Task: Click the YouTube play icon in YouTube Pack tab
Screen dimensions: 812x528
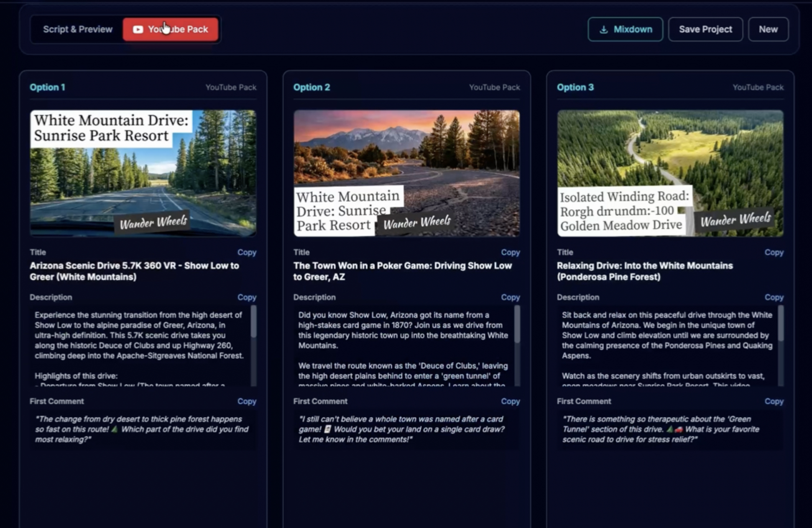Action: (138, 29)
